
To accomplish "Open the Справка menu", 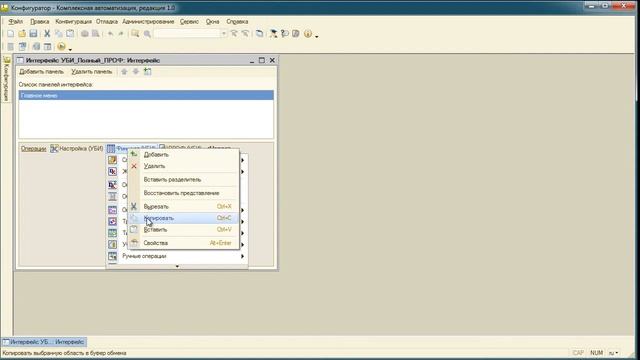I will coord(237,22).
